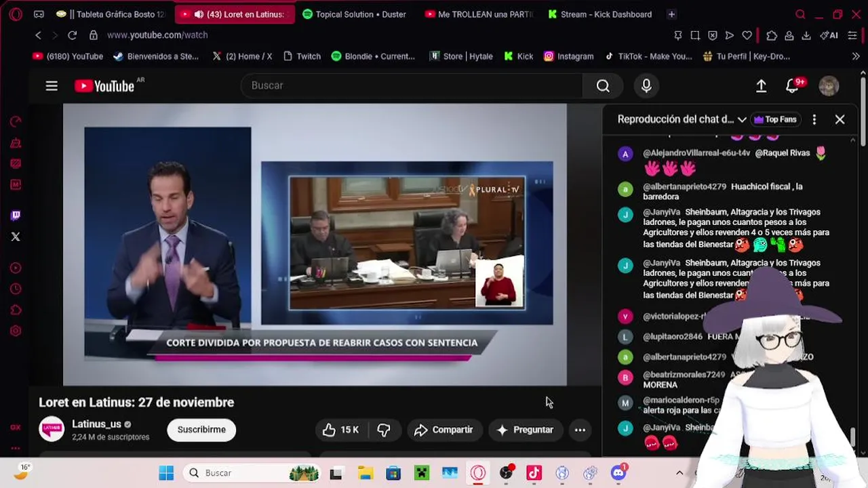
Task: Open the more actions ellipsis beside Preguntar
Action: [x=580, y=430]
